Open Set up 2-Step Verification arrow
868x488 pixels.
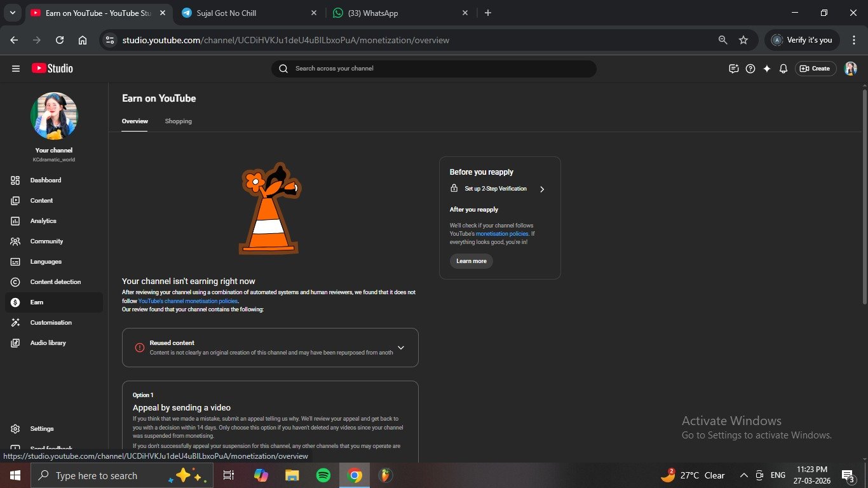541,189
